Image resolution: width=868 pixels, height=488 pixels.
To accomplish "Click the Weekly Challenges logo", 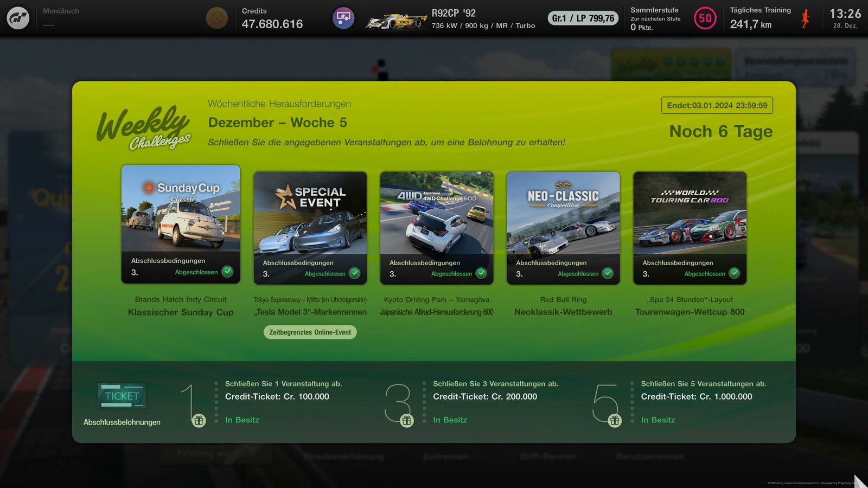I will 144,128.
